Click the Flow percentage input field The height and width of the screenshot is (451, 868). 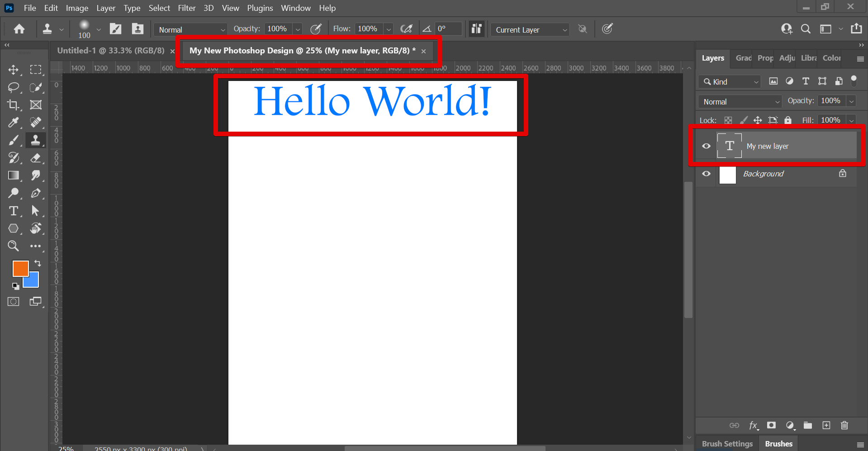pos(369,29)
